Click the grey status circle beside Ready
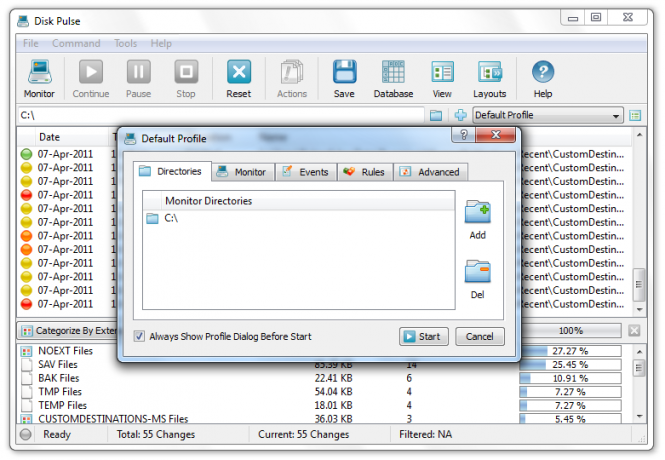The image size is (665, 460). click(26, 435)
